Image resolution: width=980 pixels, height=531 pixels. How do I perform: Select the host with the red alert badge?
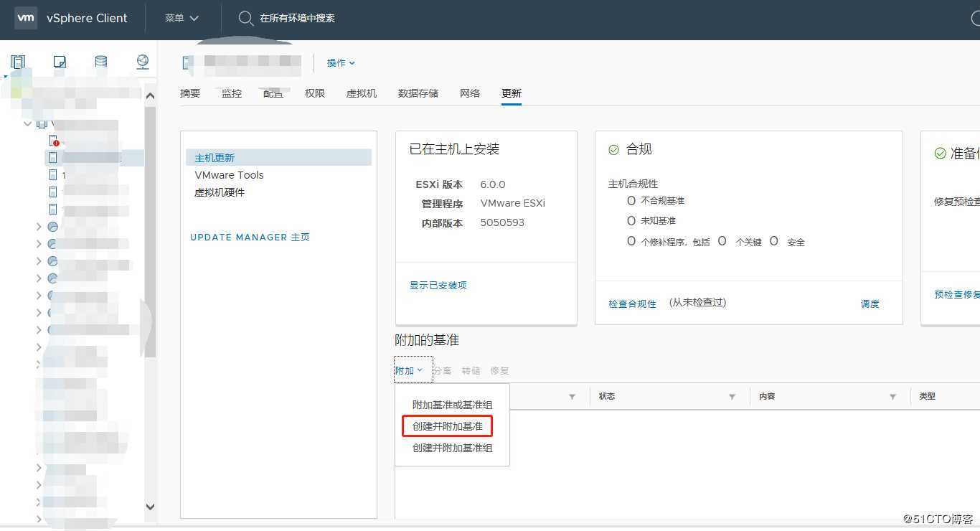(x=54, y=141)
